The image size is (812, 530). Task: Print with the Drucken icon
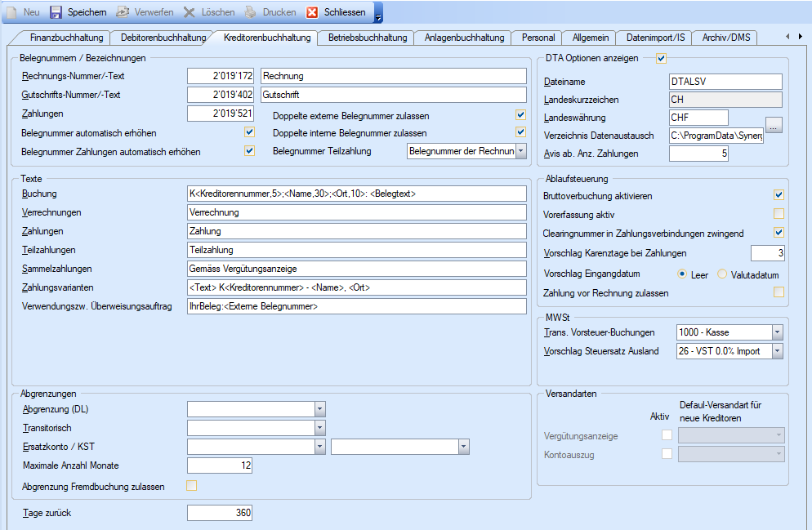[251, 12]
